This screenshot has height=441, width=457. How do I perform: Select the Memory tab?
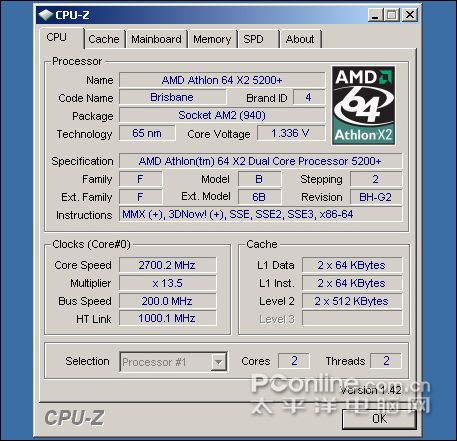click(x=212, y=39)
